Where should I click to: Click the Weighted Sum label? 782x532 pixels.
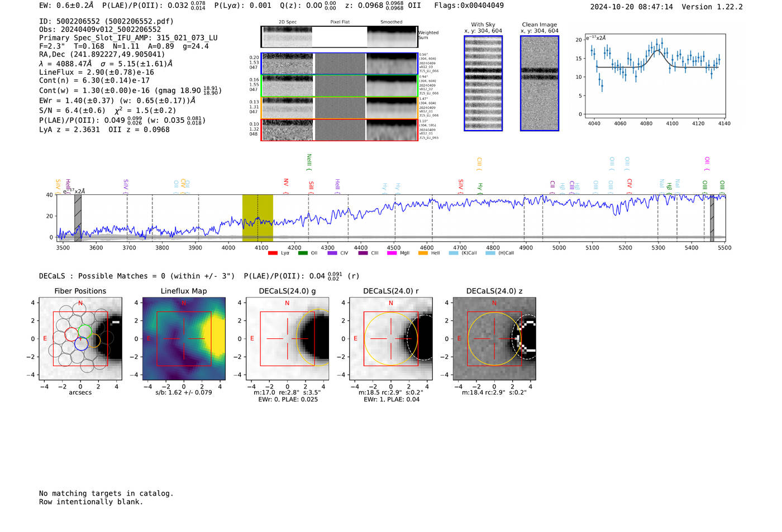click(x=428, y=35)
